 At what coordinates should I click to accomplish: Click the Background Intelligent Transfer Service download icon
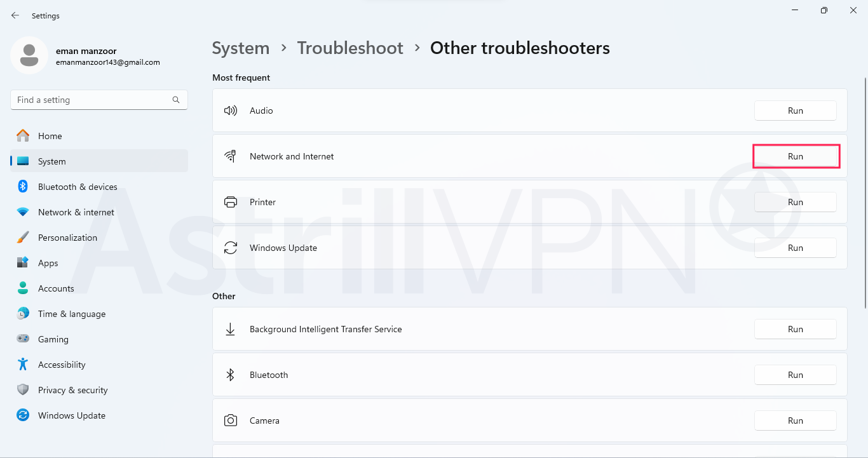point(231,329)
